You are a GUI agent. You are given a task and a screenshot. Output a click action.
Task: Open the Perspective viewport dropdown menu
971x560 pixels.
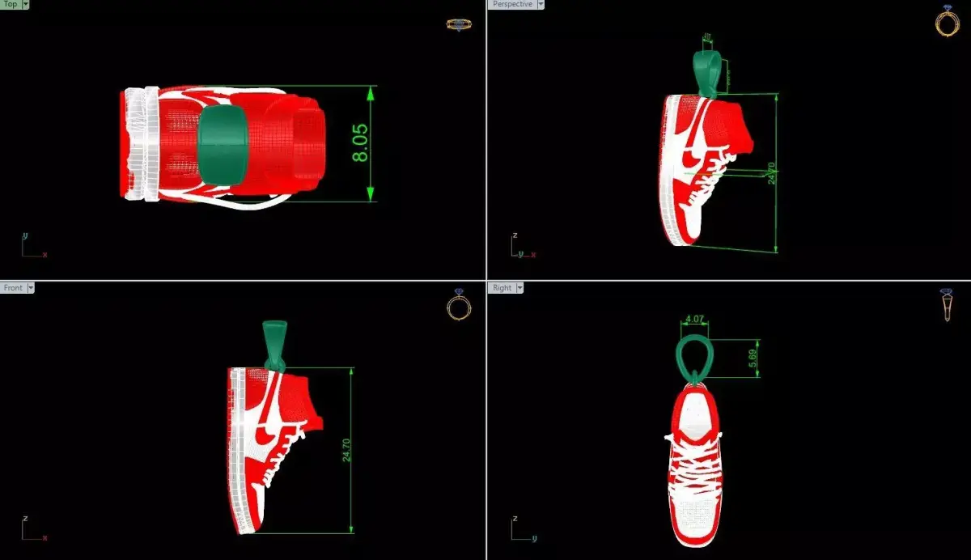(541, 4)
